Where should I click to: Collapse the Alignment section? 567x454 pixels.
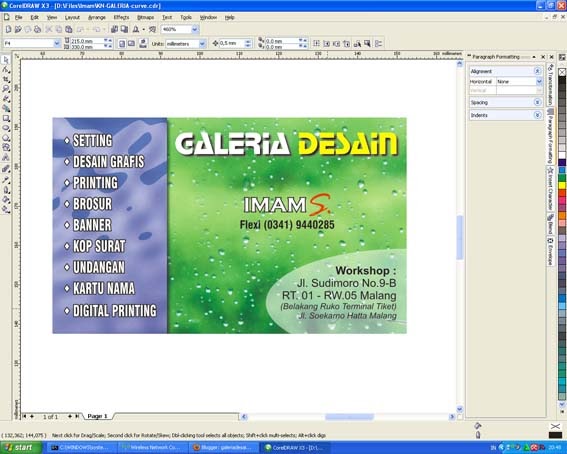538,71
